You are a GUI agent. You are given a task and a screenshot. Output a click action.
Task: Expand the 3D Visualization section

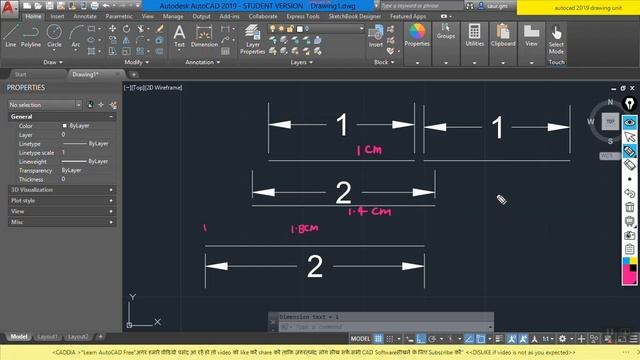tap(62, 190)
